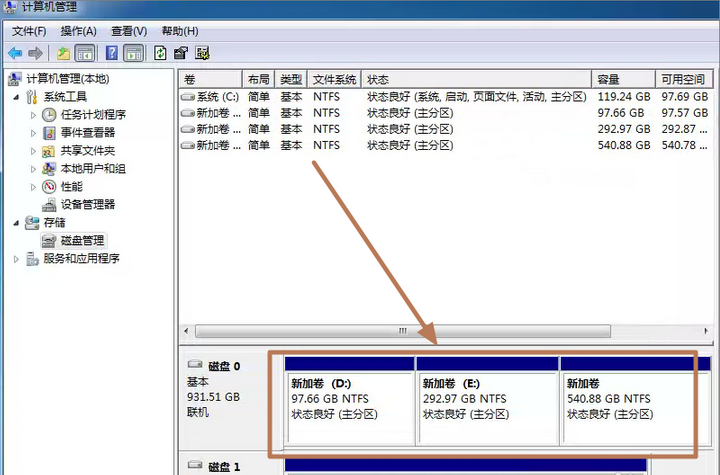Click the horizontal scrollbar thumb in volume list
Screen dimensions: 720x475
pyautogui.click(x=403, y=331)
